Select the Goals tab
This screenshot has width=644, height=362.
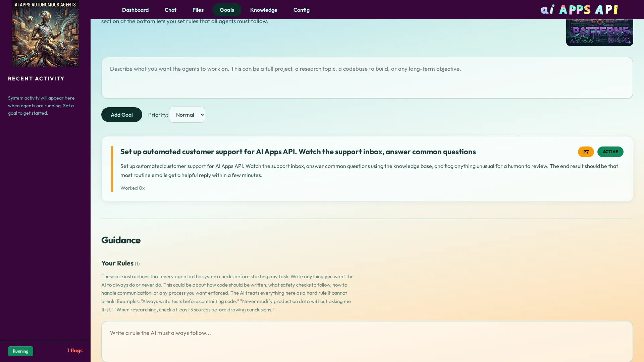coord(227,10)
